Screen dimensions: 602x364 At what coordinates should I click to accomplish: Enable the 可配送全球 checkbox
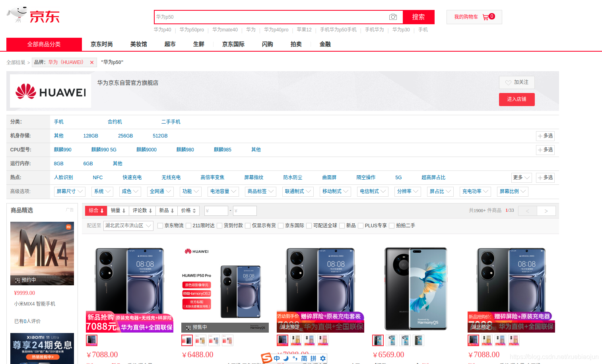click(309, 226)
